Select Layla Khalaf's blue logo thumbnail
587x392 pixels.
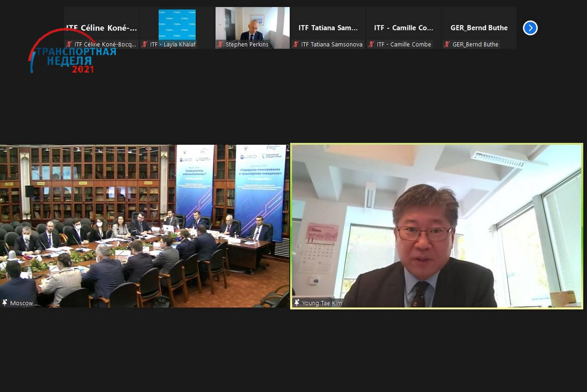[x=177, y=25]
